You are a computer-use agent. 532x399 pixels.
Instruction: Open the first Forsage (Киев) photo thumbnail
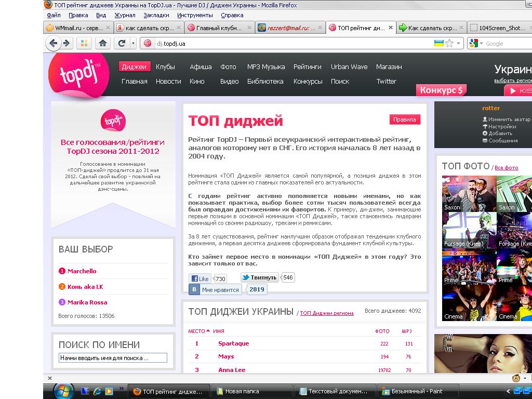[x=469, y=230]
